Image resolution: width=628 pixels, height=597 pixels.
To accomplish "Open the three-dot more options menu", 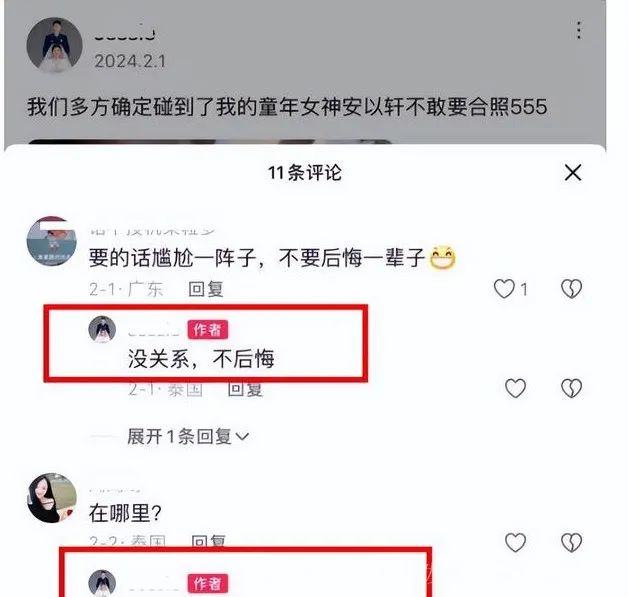I will pyautogui.click(x=579, y=31).
